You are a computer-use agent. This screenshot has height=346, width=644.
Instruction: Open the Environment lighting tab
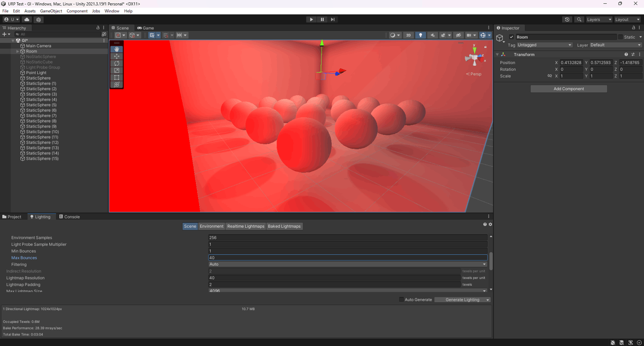coord(212,226)
